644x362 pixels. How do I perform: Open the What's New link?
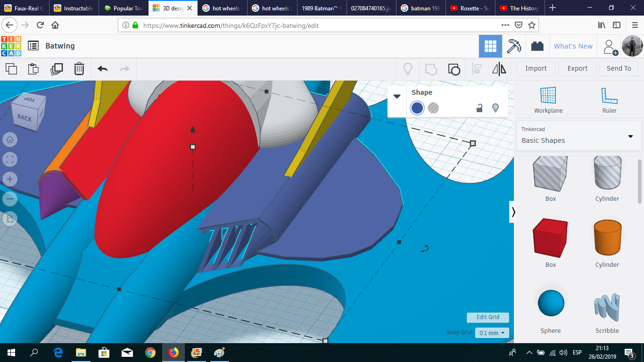click(x=573, y=46)
